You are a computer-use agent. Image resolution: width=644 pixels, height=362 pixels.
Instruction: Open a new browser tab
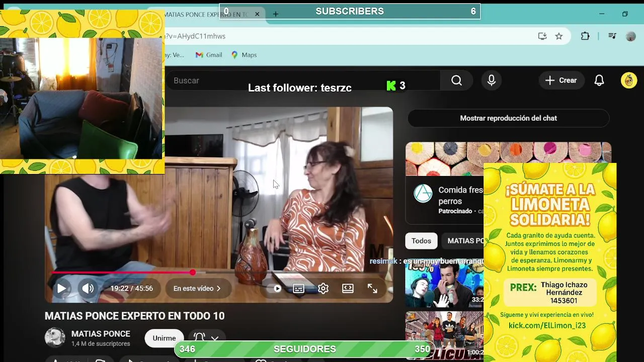[275, 14]
